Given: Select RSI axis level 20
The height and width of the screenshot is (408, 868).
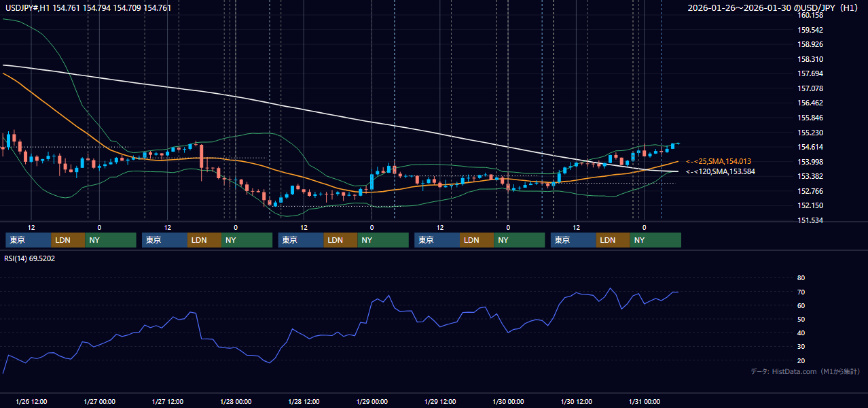Looking at the screenshot, I should tap(801, 360).
